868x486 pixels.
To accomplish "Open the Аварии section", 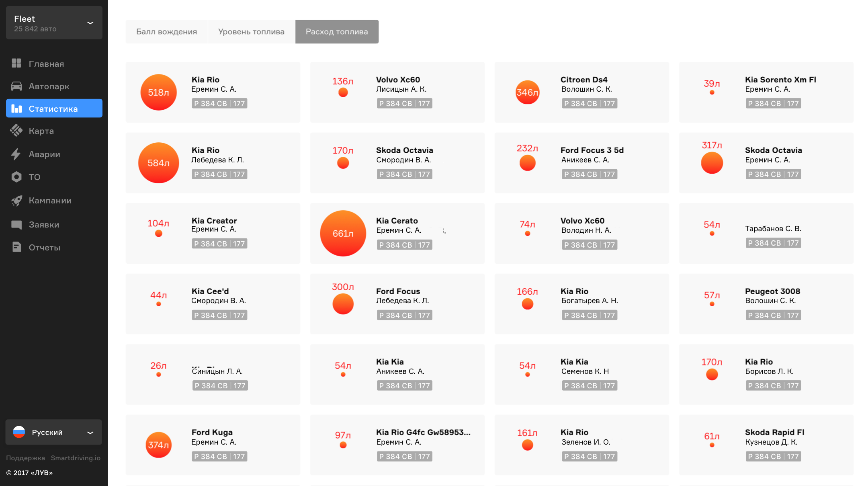I will [54, 154].
